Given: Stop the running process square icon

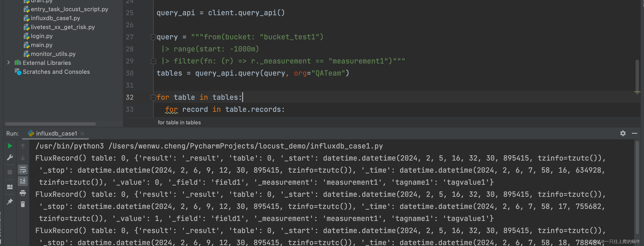Looking at the screenshot, I should point(10,172).
